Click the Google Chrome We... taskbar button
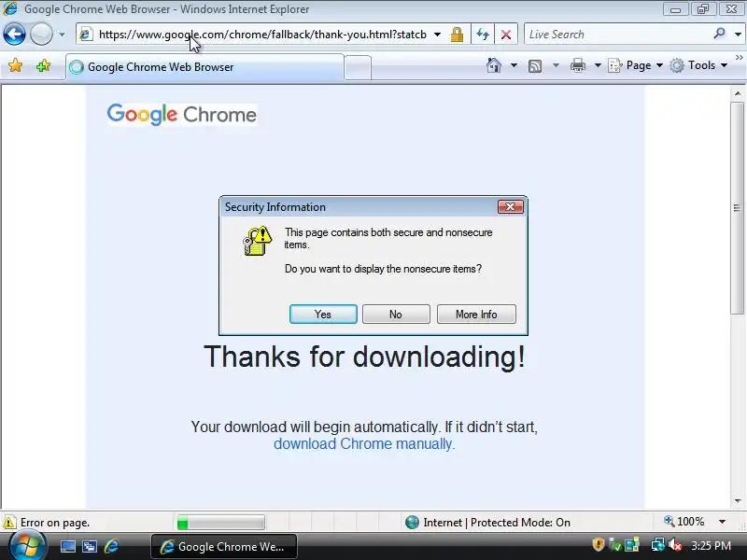The image size is (747, 560). [224, 547]
